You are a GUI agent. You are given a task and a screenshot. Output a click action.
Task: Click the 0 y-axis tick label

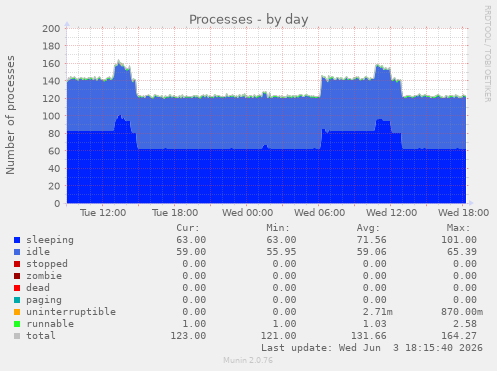point(57,204)
